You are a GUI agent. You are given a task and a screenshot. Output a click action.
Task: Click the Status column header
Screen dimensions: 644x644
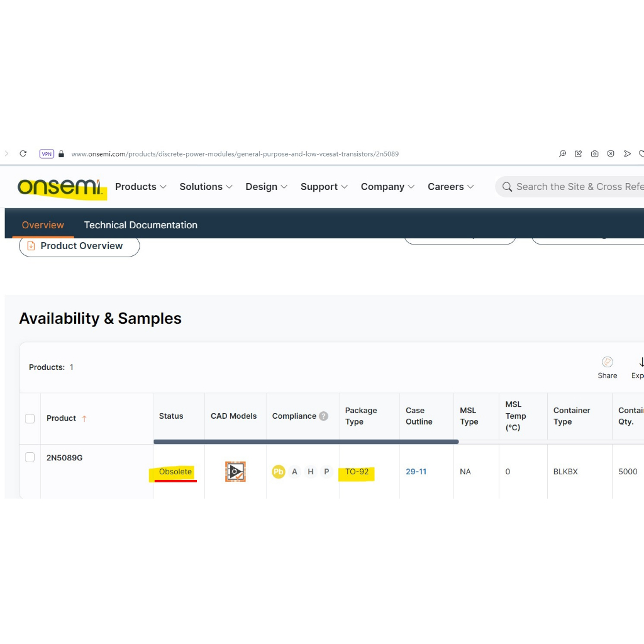click(171, 416)
